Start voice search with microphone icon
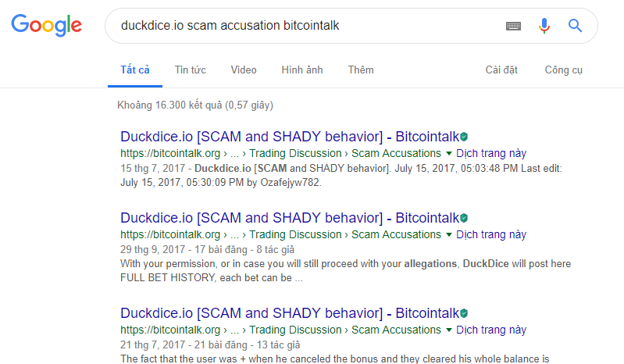This screenshot has width=624, height=364. tap(544, 26)
